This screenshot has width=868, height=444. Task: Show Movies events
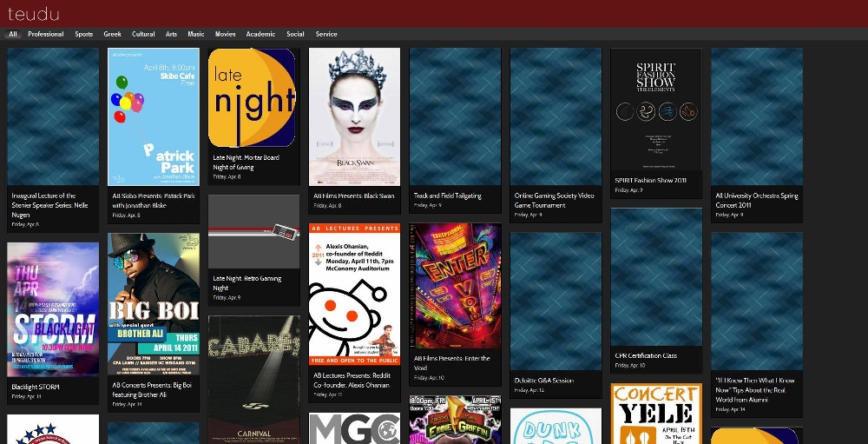(226, 34)
